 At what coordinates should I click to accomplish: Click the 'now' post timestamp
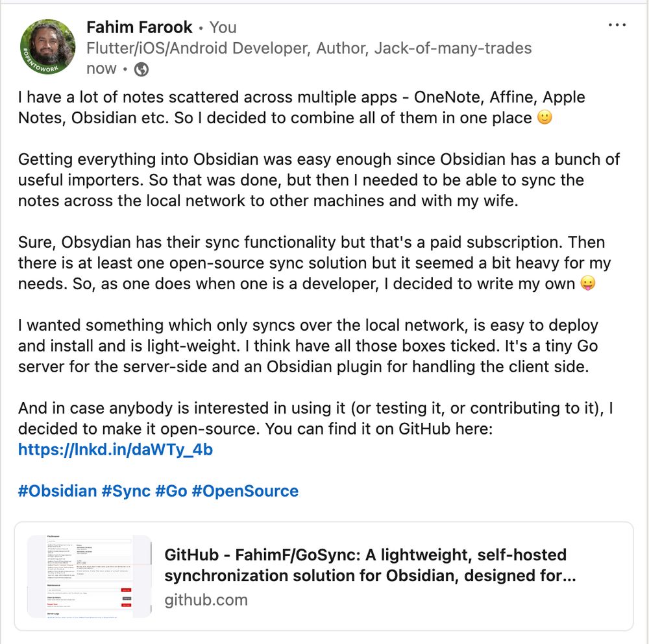coord(101,68)
